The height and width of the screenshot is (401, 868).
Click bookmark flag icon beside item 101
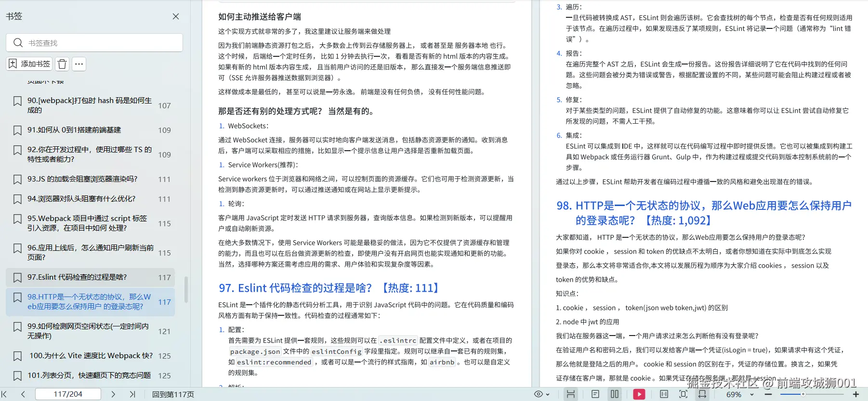17,376
